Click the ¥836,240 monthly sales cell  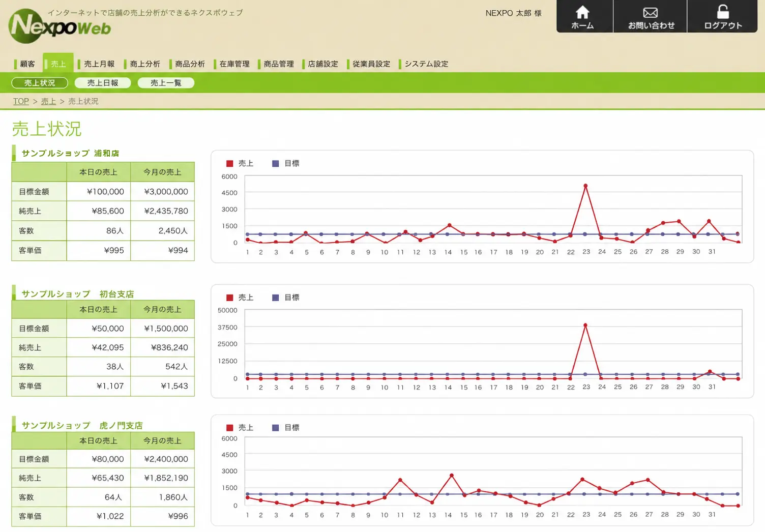pos(162,348)
